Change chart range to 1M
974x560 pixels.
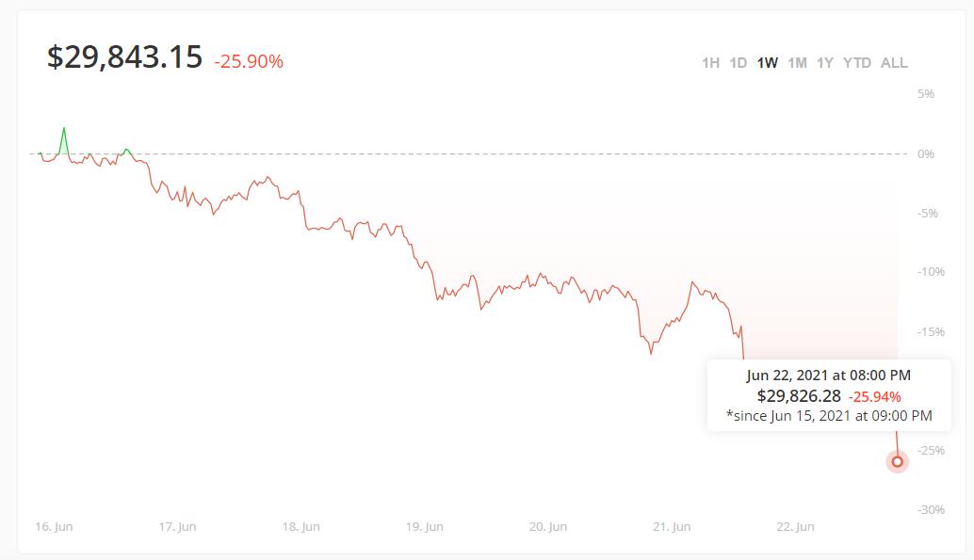point(797,63)
